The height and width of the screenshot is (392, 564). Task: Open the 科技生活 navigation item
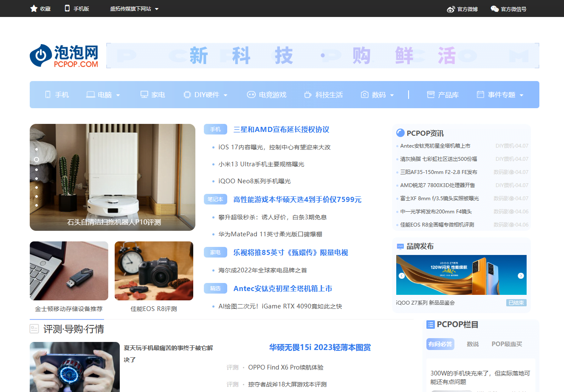[x=329, y=95]
